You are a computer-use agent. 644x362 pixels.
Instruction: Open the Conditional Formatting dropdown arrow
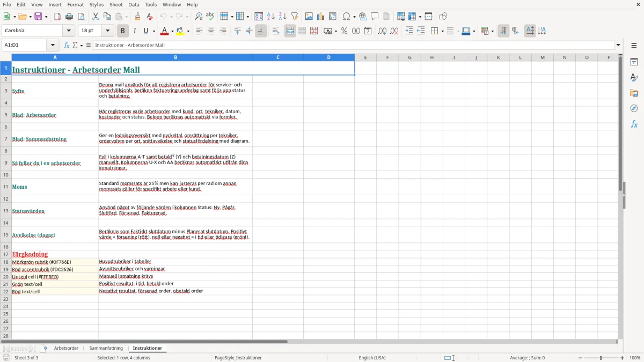[492, 31]
